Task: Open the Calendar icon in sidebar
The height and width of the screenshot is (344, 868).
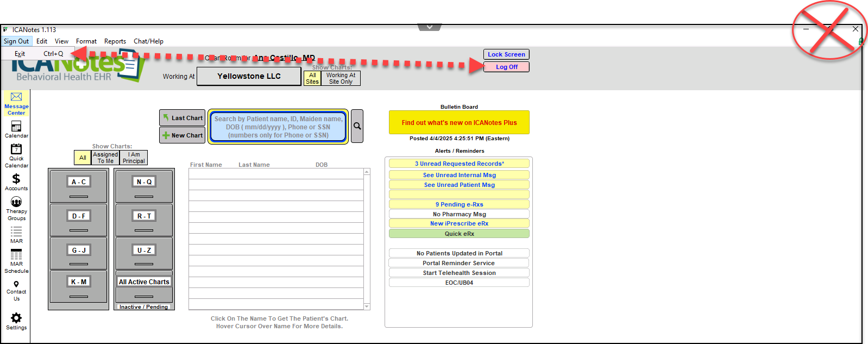Action: point(16,127)
